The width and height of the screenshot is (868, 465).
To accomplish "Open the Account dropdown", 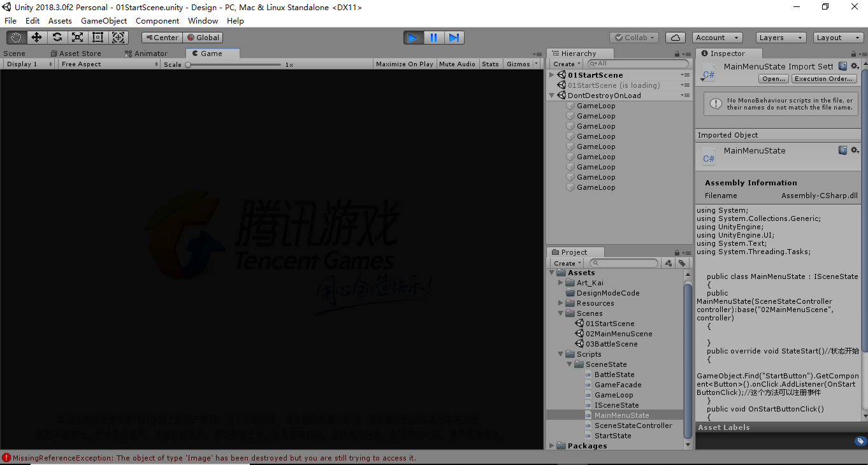I will tap(717, 38).
